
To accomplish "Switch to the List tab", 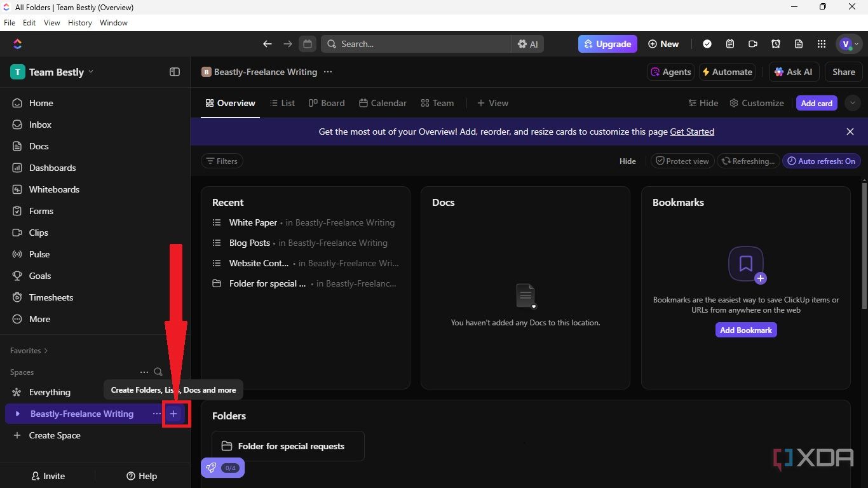I will point(282,103).
